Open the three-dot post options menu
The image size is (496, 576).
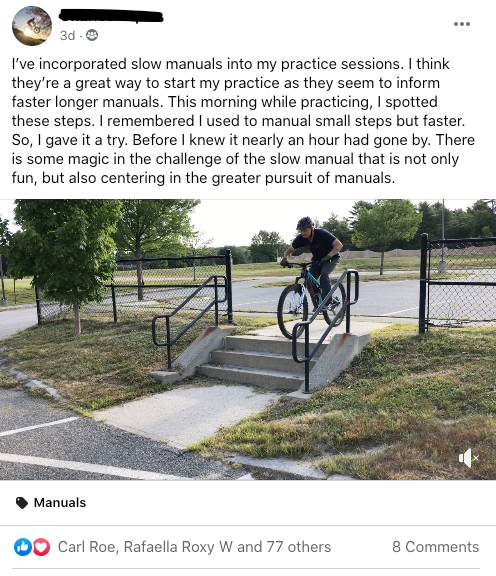pos(461,24)
